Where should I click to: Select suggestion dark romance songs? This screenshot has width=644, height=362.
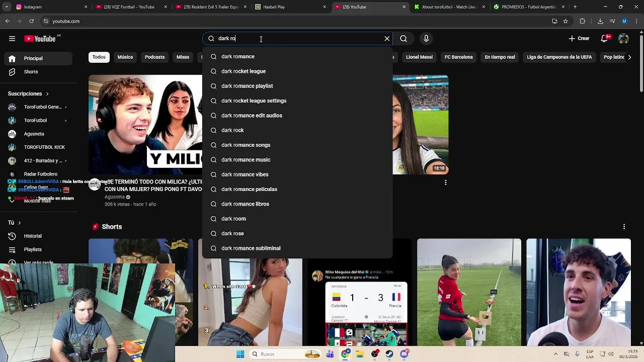297,145
